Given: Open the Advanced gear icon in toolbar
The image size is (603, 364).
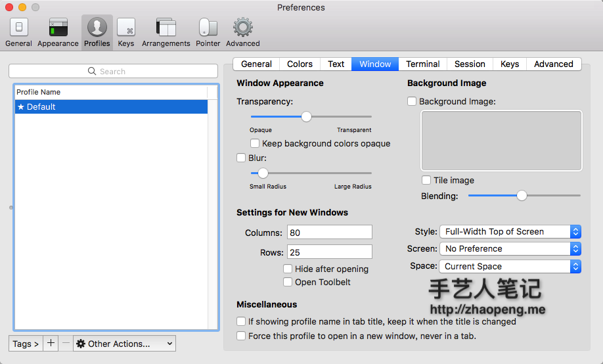Looking at the screenshot, I should [242, 28].
